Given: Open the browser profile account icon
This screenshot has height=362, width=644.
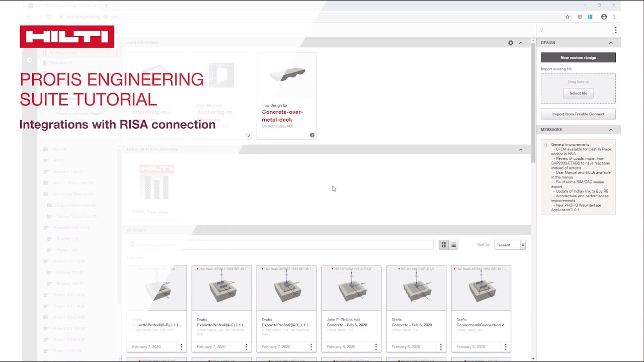Looking at the screenshot, I should [x=604, y=17].
